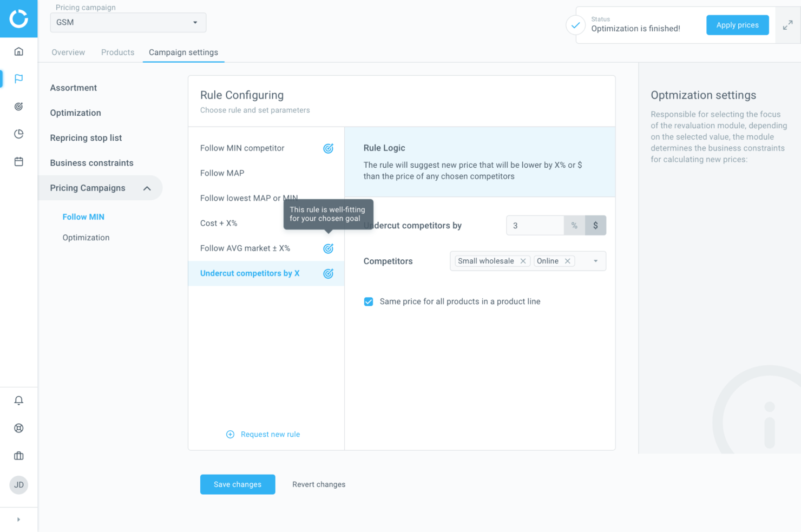
Task: Collapse the Pricing Campaigns section chevron
Action: click(x=147, y=188)
